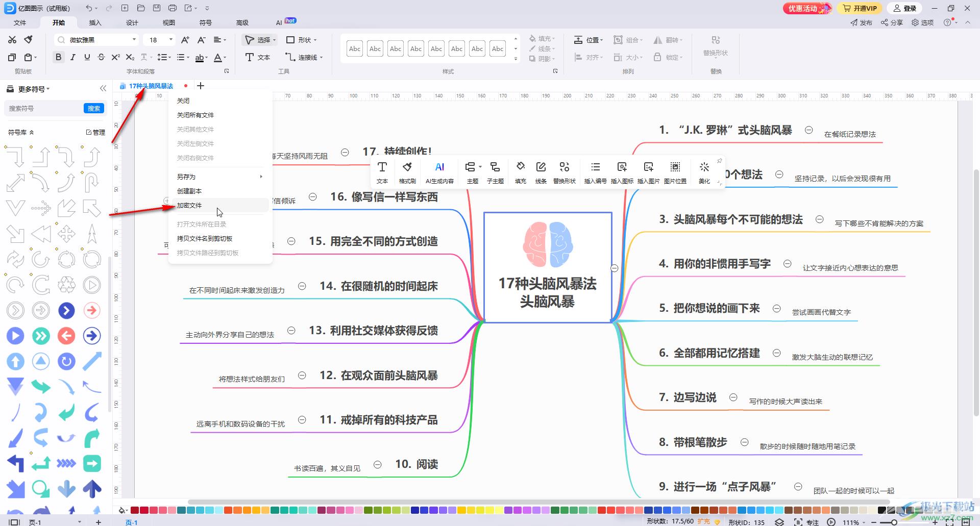Switch to the 插入 ribbon tab
Screen dimensions: 980x526
pos(95,22)
